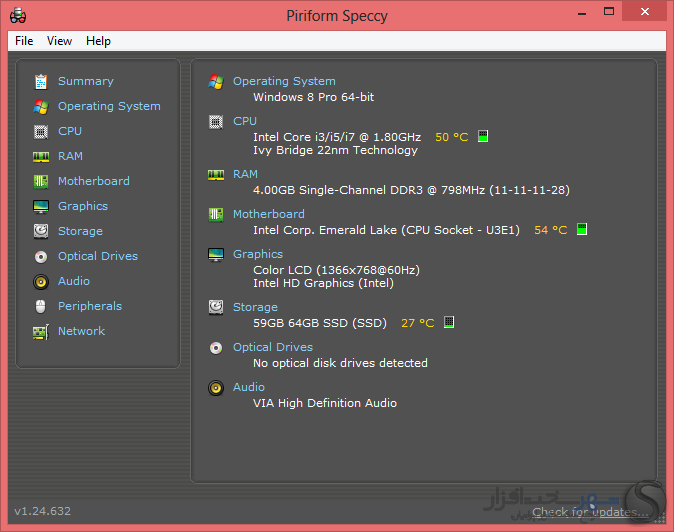Open the File menu
This screenshot has width=674, height=532.
[x=24, y=41]
